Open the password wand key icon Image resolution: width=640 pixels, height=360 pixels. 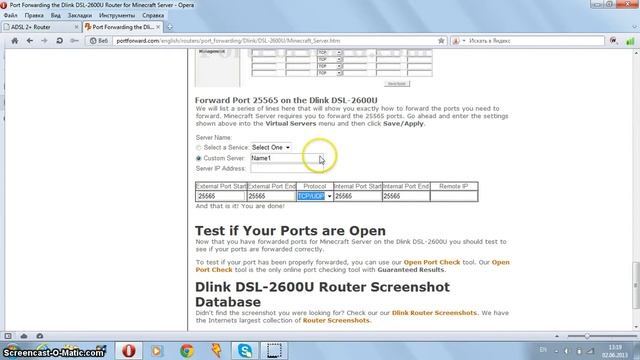click(x=74, y=41)
